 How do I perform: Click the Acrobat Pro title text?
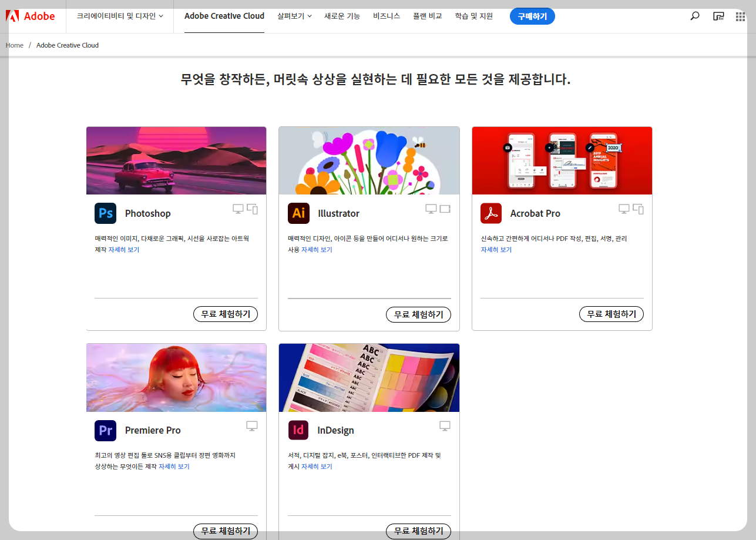(535, 213)
